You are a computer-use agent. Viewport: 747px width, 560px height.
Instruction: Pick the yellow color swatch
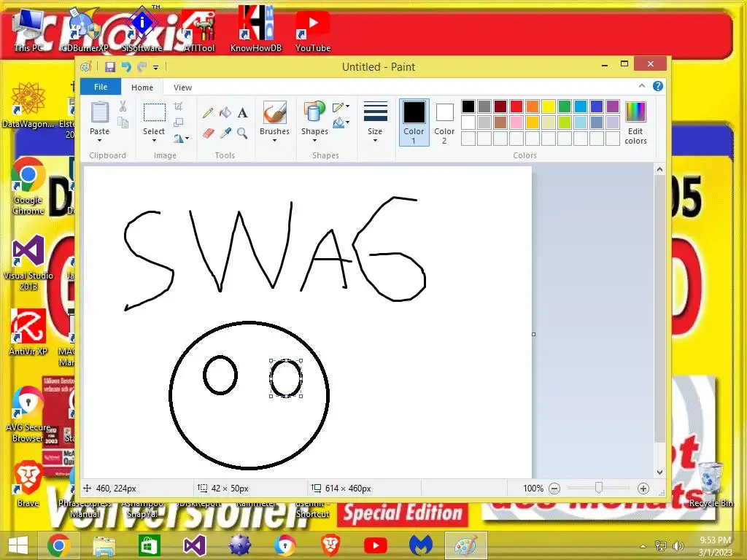pos(549,106)
